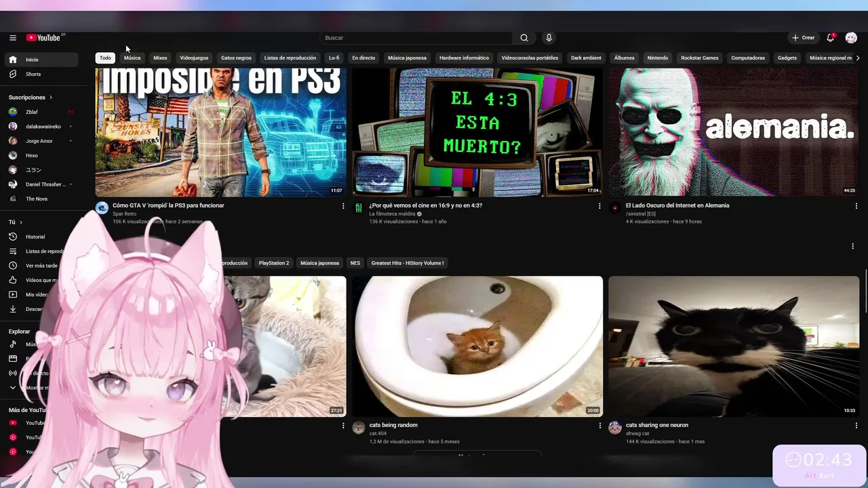Click the Crear button
868x488 pixels.
click(803, 38)
